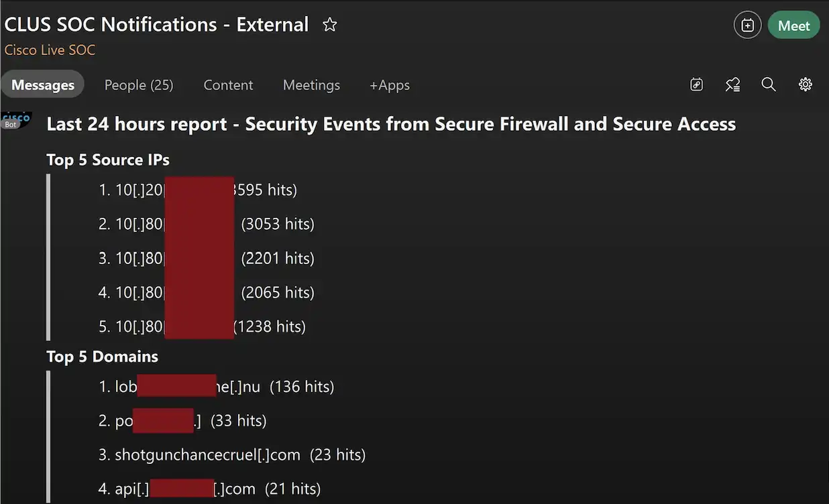Image resolution: width=829 pixels, height=504 pixels.
Task: Click the shotgunchancecruel[.]com domain entry
Action: click(x=208, y=454)
